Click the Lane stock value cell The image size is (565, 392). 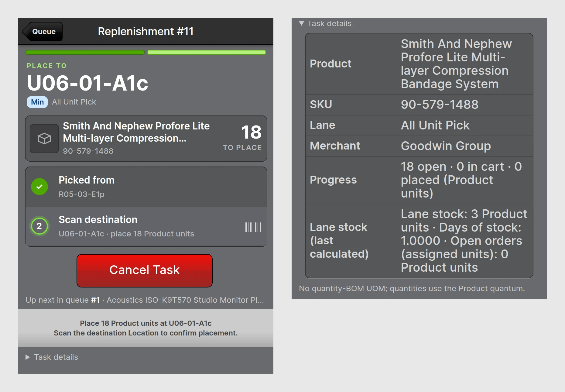(x=464, y=241)
